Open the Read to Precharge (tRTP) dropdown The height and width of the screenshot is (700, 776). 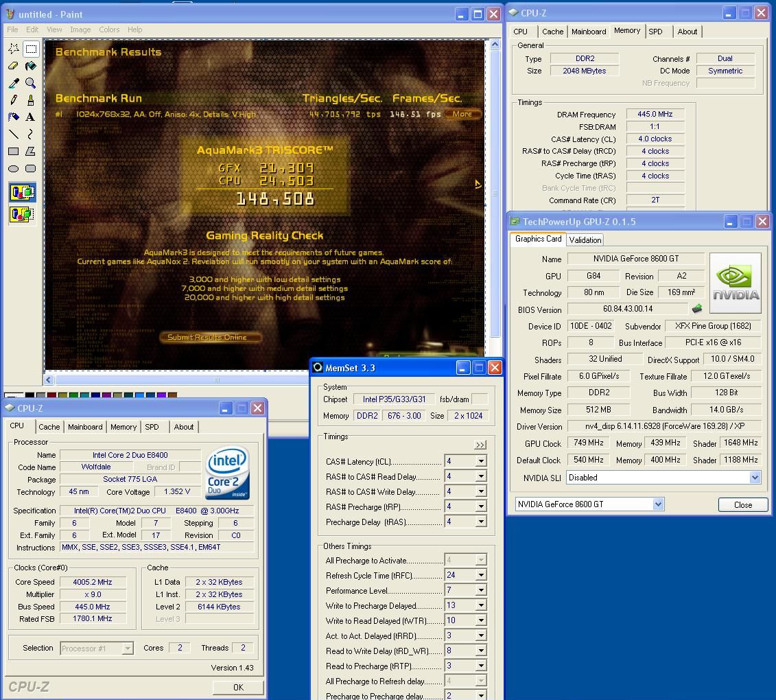(x=480, y=666)
